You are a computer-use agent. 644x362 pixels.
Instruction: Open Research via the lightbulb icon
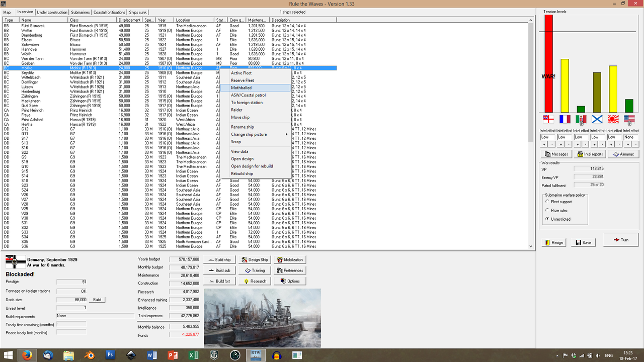[246, 281]
